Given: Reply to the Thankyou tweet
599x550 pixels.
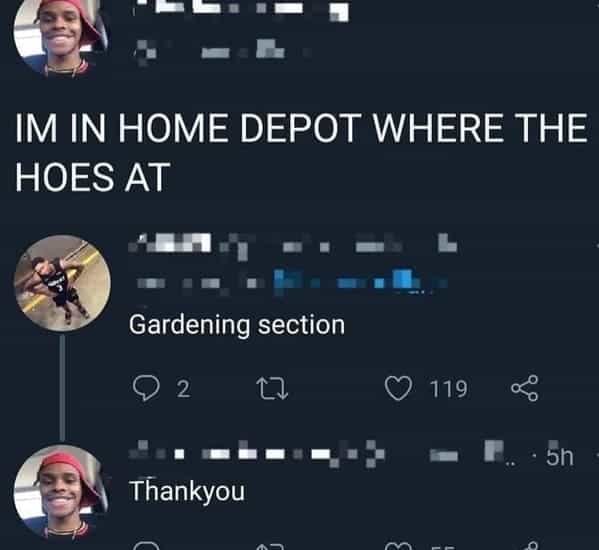Looking at the screenshot, I should click(146, 546).
